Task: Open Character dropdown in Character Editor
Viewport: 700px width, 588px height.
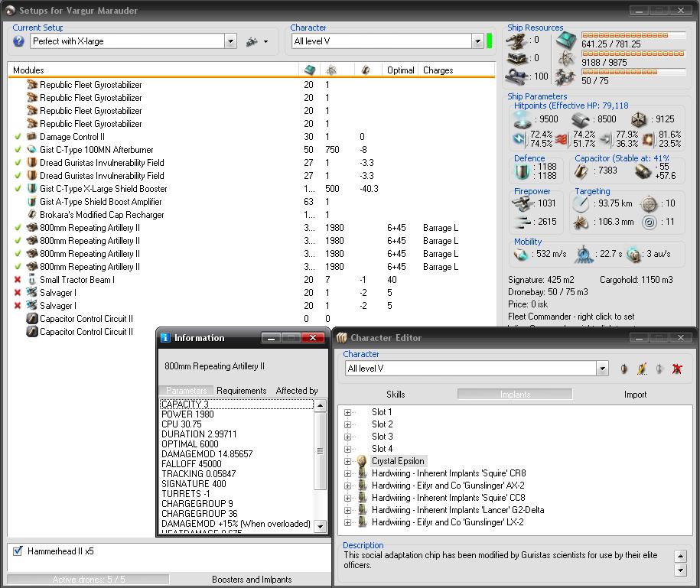Action: coord(602,369)
